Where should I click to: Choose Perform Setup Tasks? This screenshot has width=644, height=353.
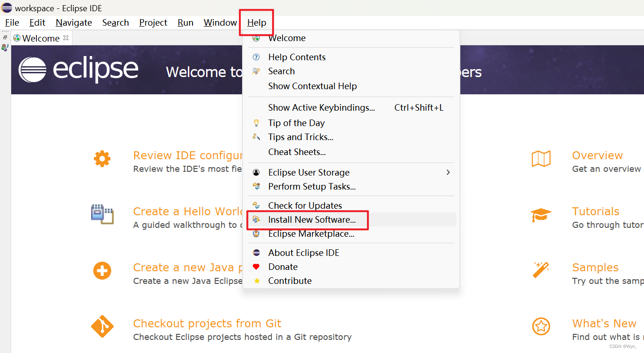pyautogui.click(x=351, y=186)
